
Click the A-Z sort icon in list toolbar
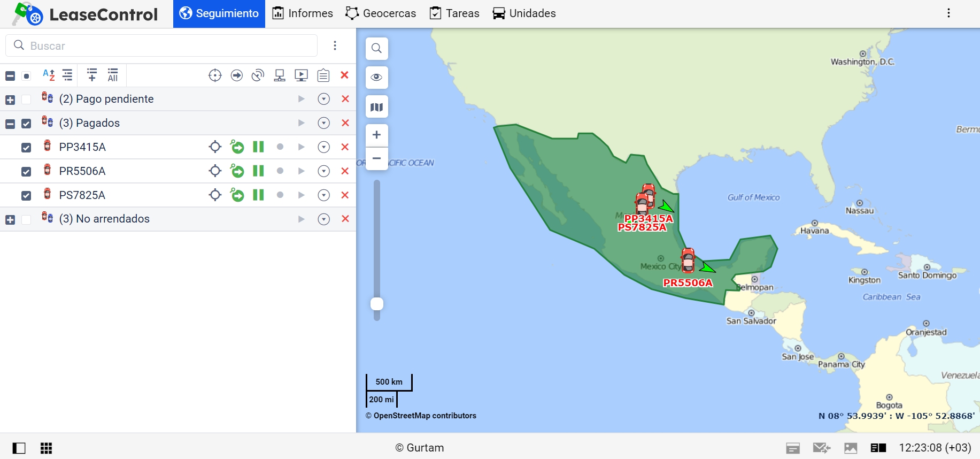(49, 75)
